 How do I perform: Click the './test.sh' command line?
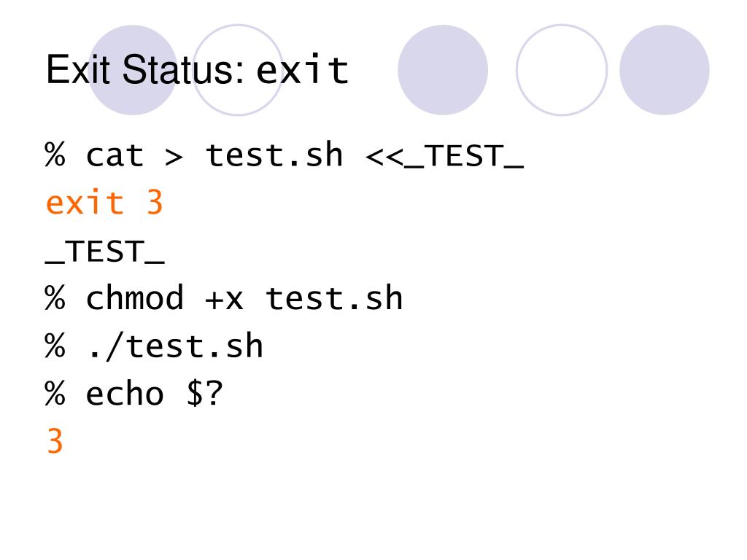153,346
